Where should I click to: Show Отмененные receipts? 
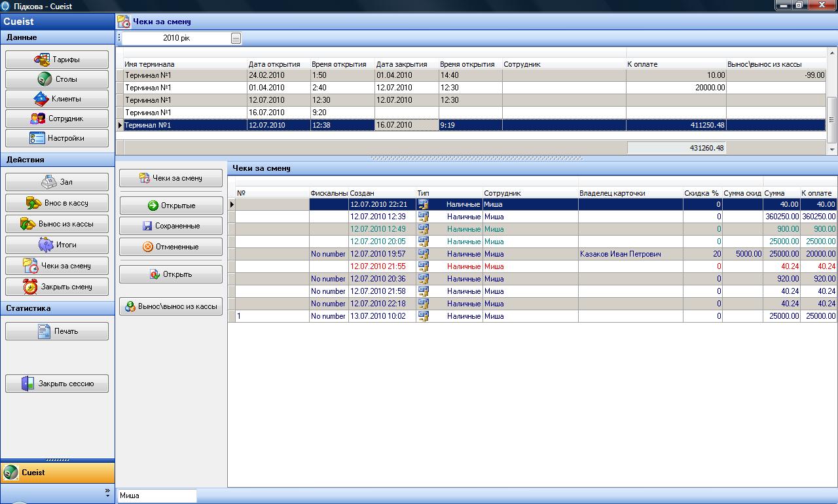pos(171,247)
